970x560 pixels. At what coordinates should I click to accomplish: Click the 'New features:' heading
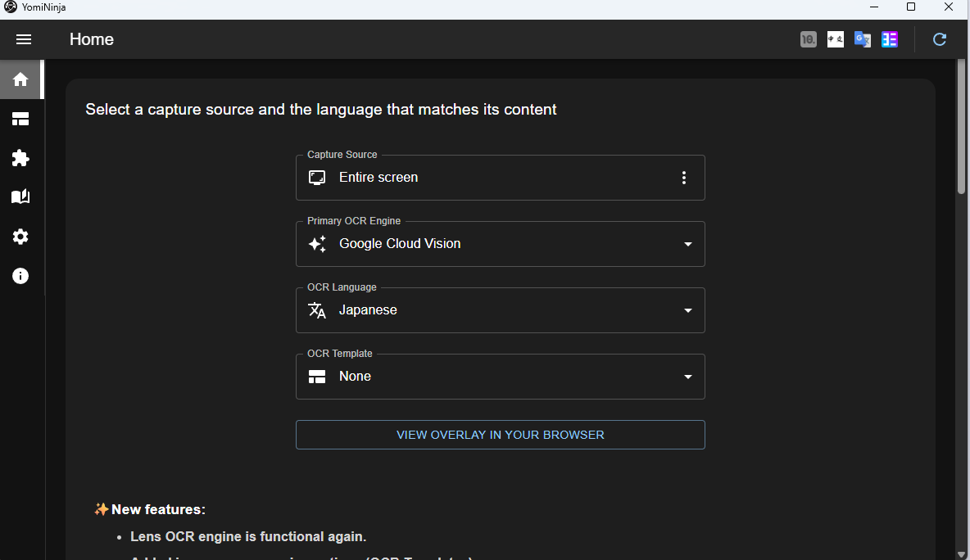pos(158,509)
